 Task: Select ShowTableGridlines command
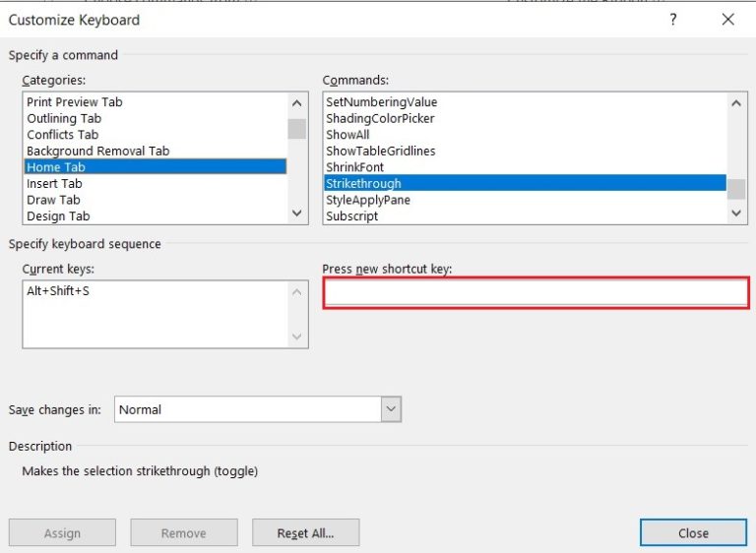point(380,152)
